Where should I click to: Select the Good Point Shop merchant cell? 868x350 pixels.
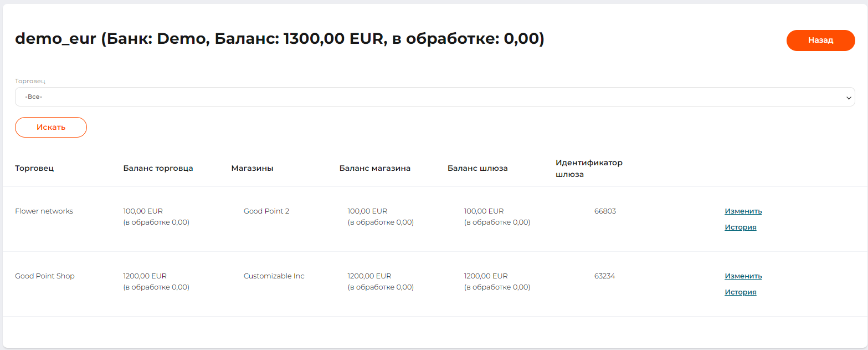tap(44, 276)
